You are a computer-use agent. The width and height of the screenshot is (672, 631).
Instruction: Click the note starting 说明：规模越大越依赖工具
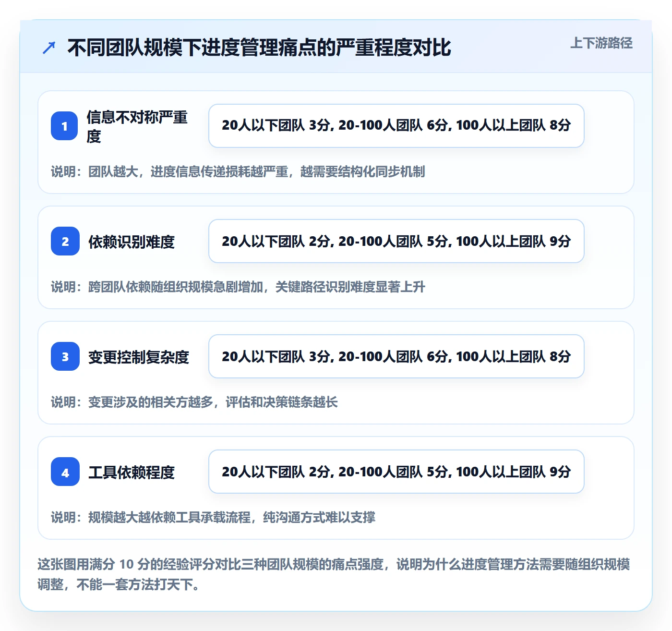213,517
